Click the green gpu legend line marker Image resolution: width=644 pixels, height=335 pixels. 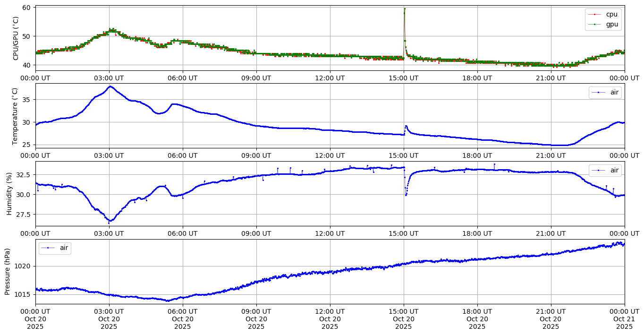(x=595, y=24)
